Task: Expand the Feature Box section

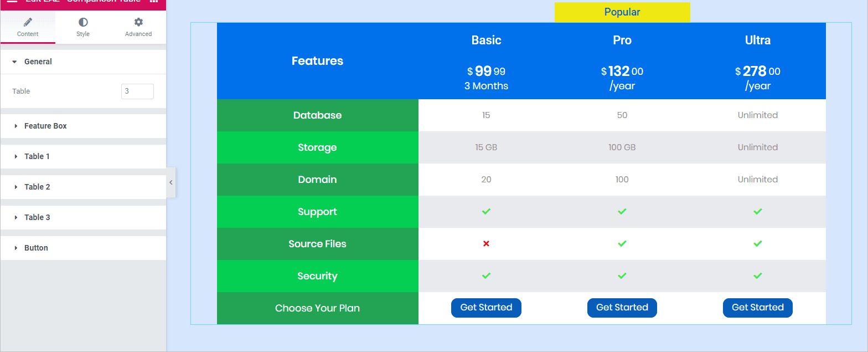Action: click(x=83, y=126)
